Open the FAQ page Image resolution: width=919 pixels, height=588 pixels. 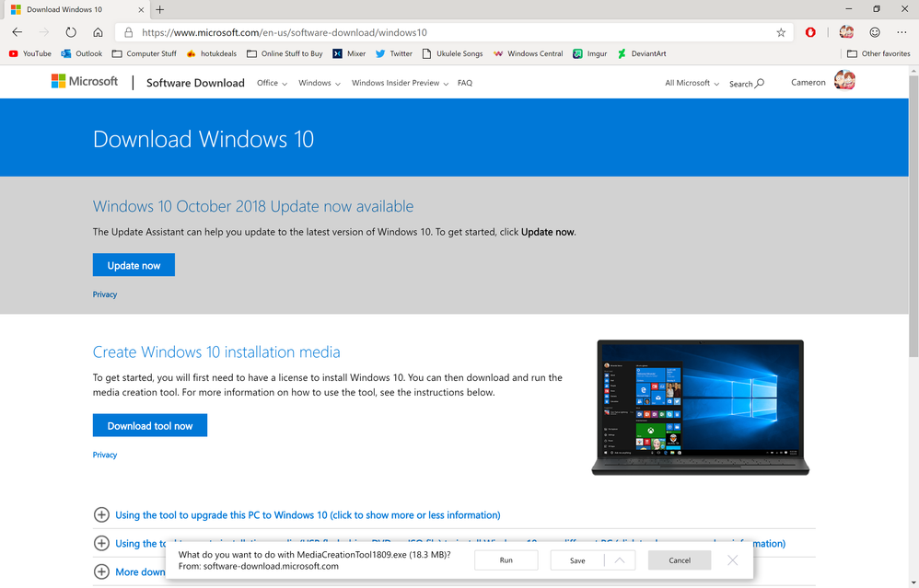click(465, 83)
